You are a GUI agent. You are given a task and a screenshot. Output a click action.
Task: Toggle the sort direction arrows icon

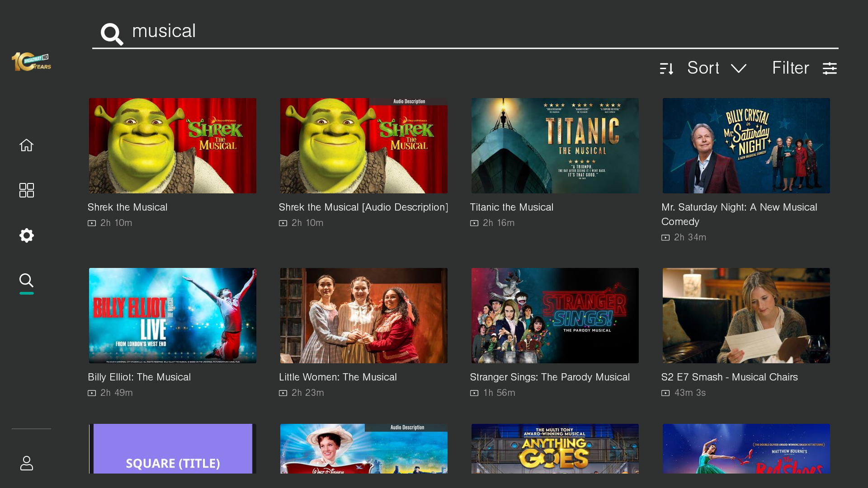[667, 68]
